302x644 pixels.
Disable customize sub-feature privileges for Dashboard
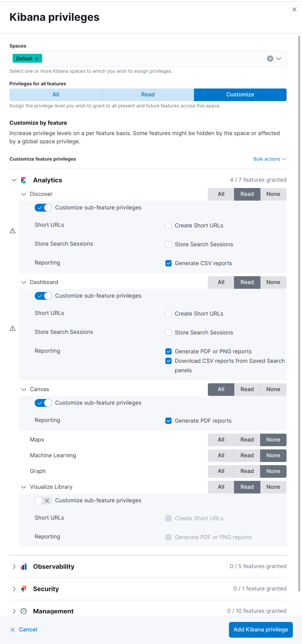(43, 296)
